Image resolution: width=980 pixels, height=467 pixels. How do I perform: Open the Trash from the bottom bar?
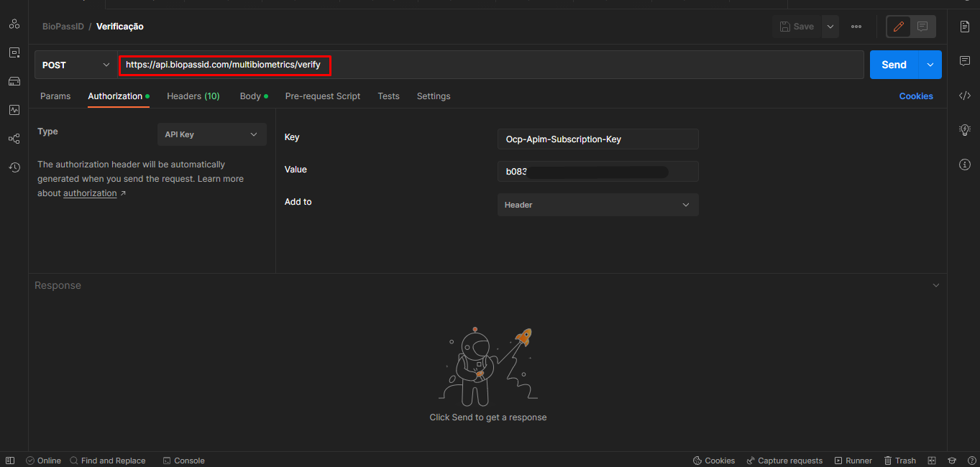899,460
